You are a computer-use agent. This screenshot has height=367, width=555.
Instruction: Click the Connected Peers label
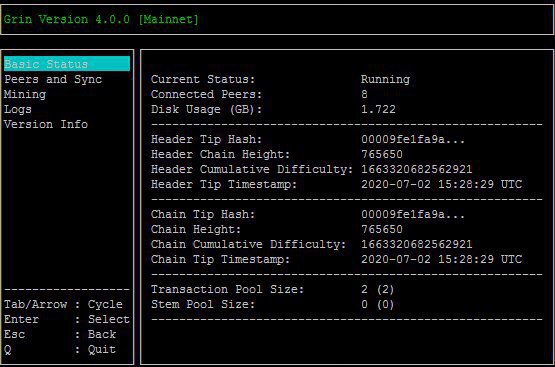[x=207, y=94]
